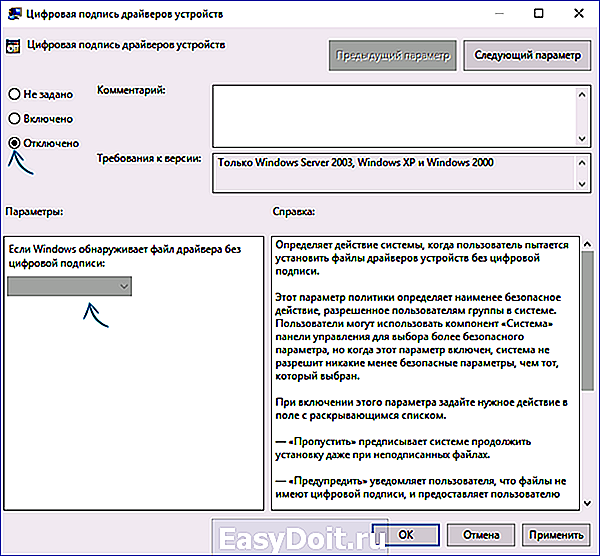Viewport: 600px width, 556px height.
Task: Close the dialog with the X button
Action: coord(579,13)
